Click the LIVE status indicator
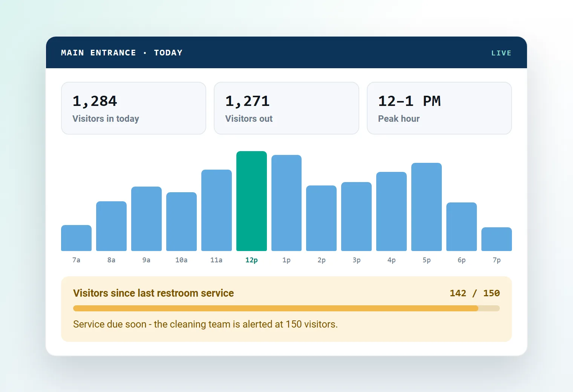 point(501,53)
